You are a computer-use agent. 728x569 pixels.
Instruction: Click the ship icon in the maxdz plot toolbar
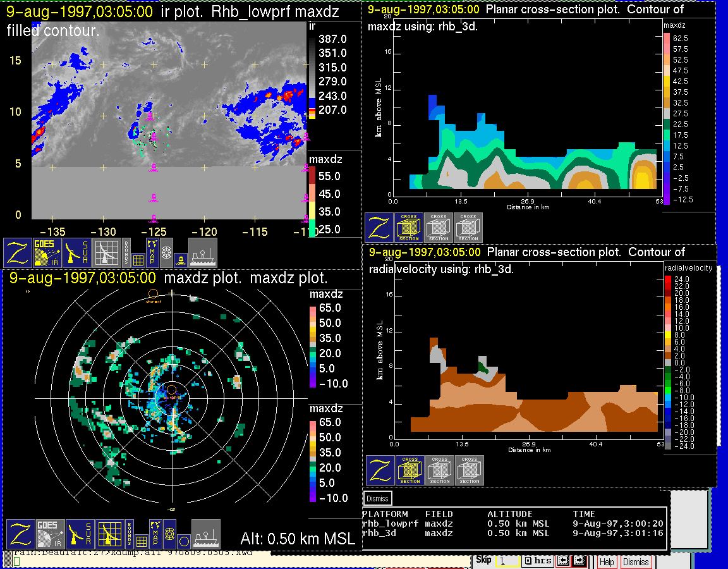pos(206,534)
